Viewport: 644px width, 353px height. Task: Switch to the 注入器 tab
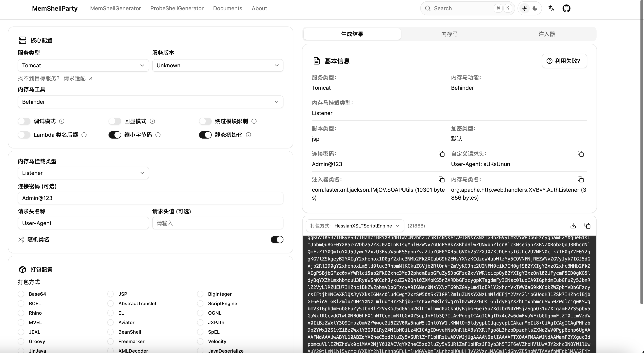[547, 34]
